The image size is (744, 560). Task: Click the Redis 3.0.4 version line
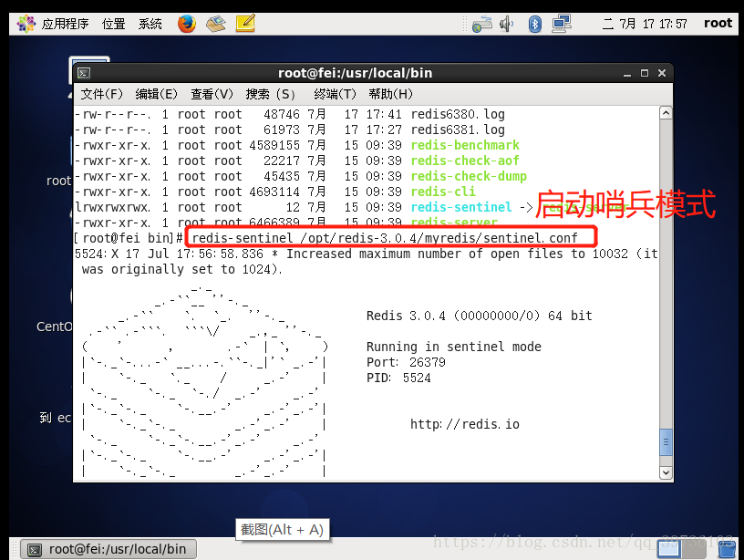pos(480,316)
